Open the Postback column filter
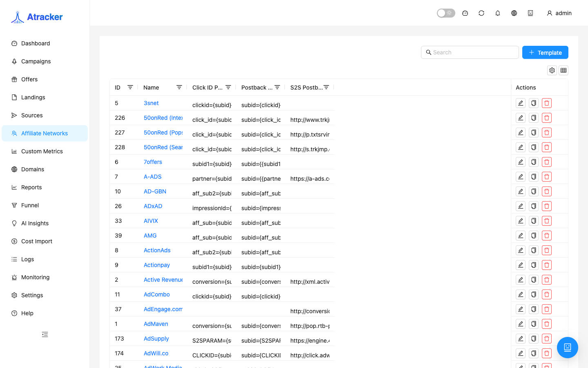Viewport: 588px width, 368px height. [x=277, y=87]
